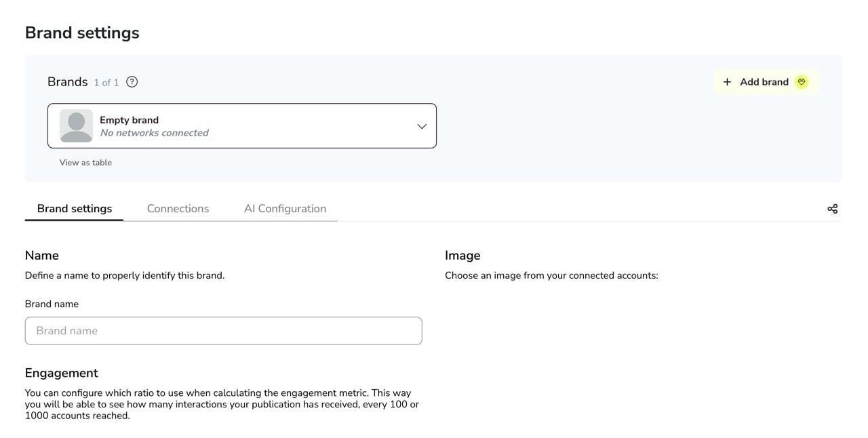The height and width of the screenshot is (438, 868).
Task: Click the "Image" section heading
Action: tap(462, 256)
